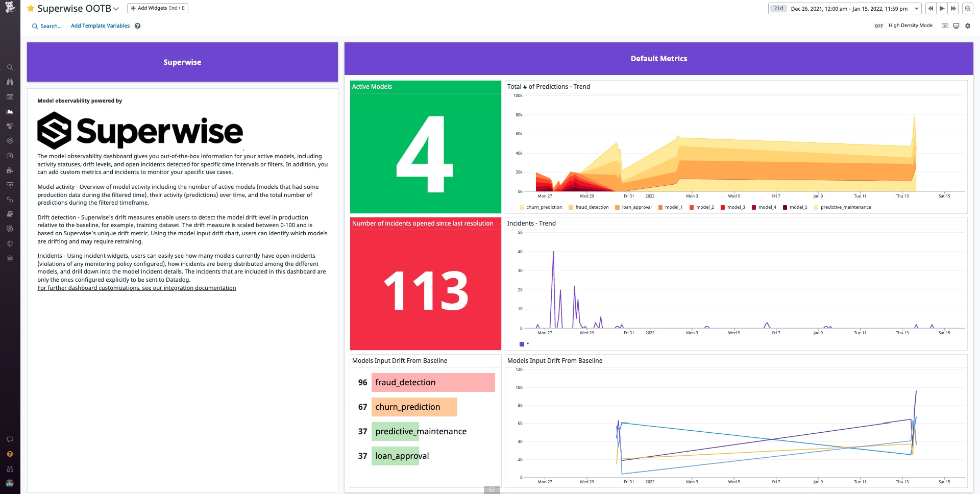
Task: Open keyboard shortcuts icon
Action: (945, 26)
